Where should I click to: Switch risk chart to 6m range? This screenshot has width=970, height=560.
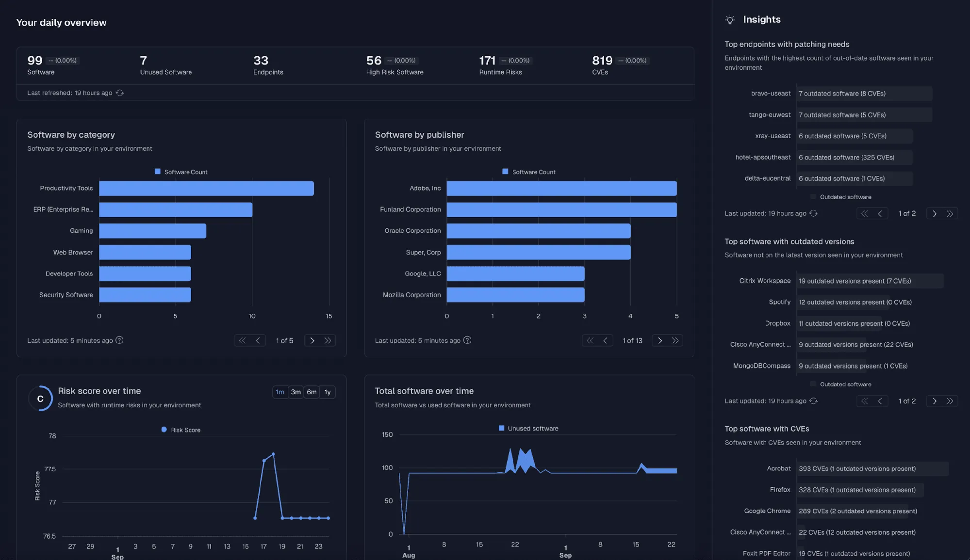point(312,392)
